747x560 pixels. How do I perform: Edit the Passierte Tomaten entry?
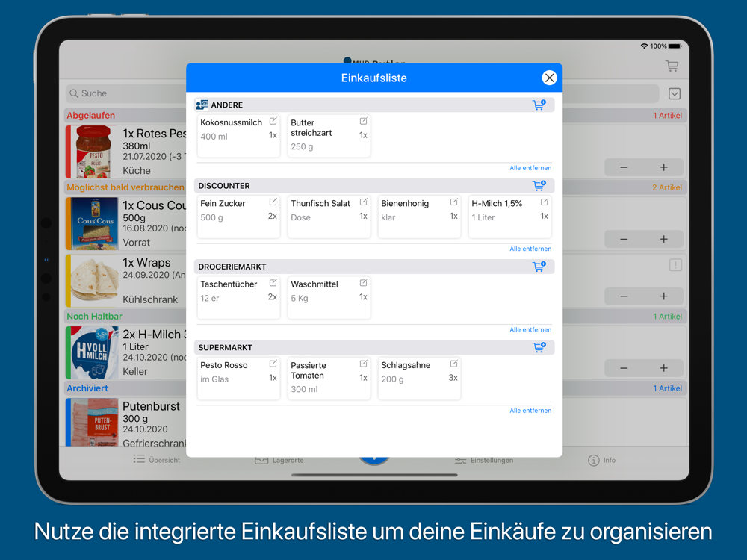pyautogui.click(x=364, y=364)
